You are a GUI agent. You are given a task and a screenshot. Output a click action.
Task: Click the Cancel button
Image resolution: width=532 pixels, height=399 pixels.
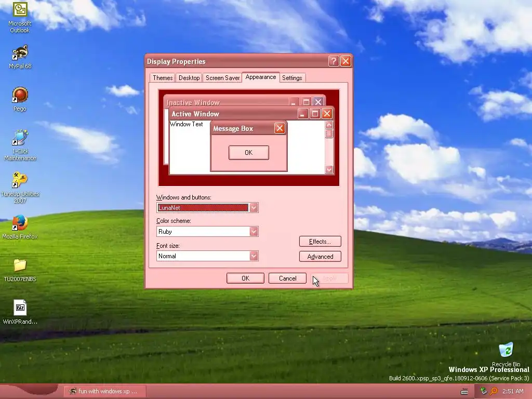[x=287, y=278]
